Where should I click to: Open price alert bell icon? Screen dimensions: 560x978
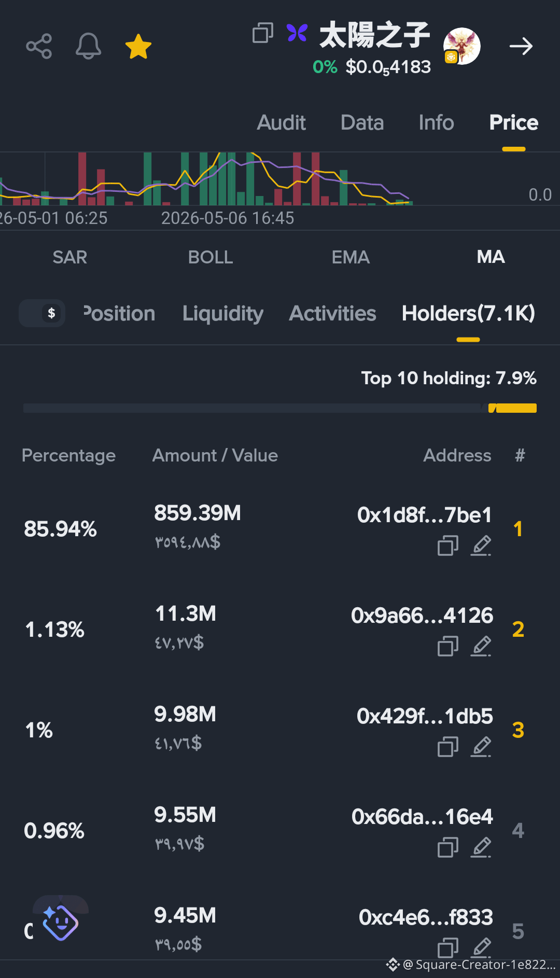(x=88, y=46)
